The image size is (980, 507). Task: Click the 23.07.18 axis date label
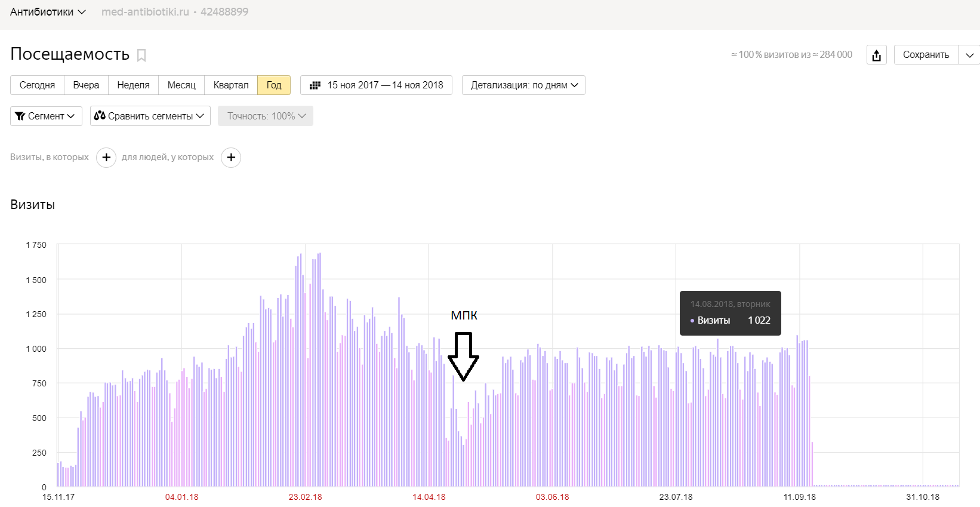click(676, 497)
